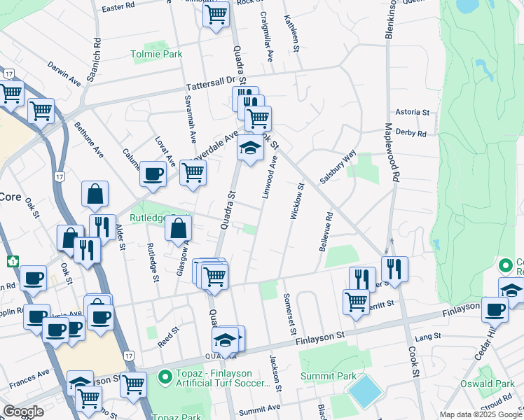Open the restaurant marker on Maplewood Rd
Viewport: 524px width, 420px height.
pyautogui.click(x=394, y=269)
